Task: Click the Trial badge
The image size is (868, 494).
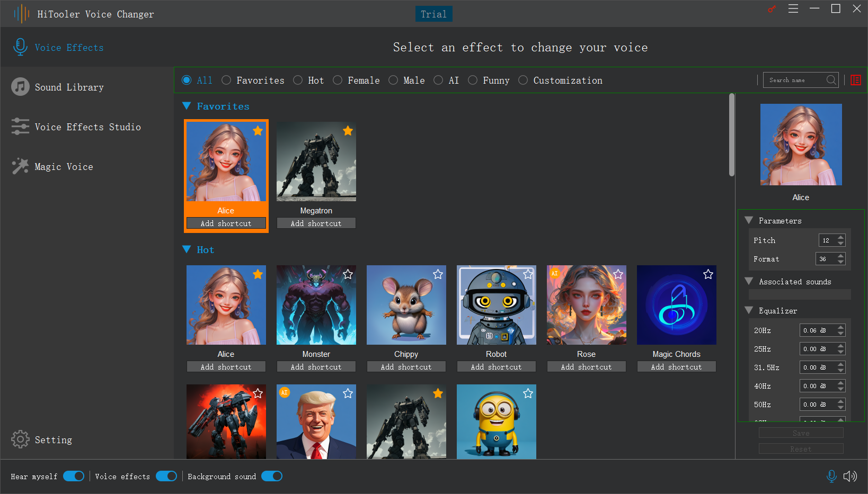Action: click(x=433, y=14)
